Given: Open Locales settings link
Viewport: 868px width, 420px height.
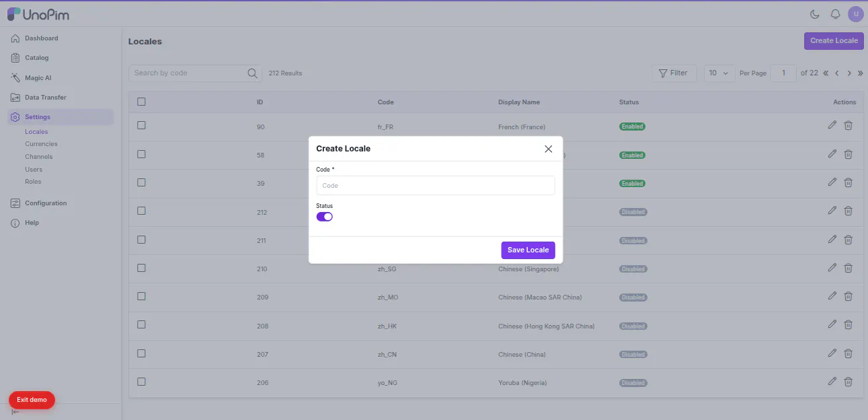Looking at the screenshot, I should pos(36,132).
